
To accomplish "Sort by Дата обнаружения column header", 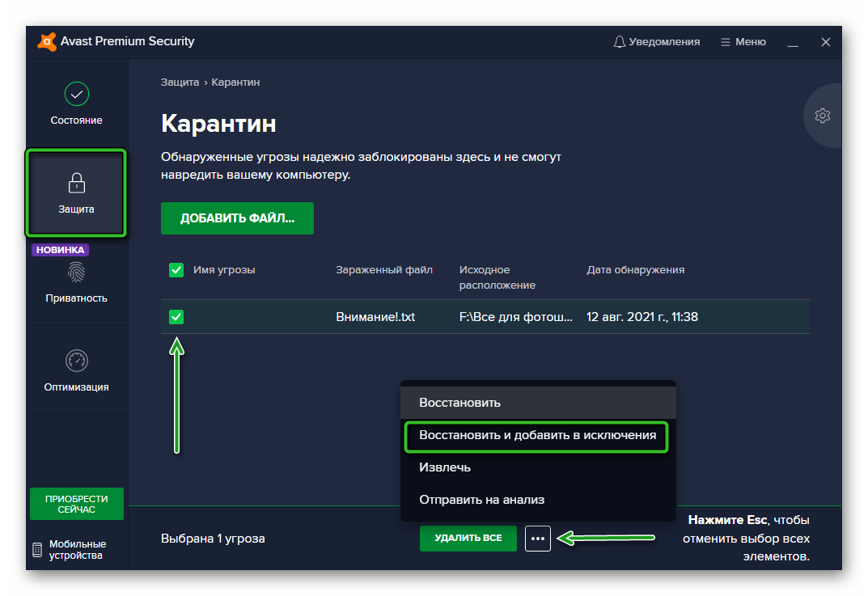I will coord(636,270).
